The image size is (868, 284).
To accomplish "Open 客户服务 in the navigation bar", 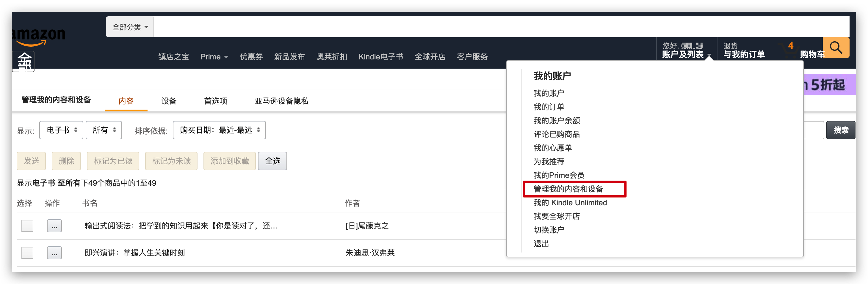I will [x=472, y=56].
